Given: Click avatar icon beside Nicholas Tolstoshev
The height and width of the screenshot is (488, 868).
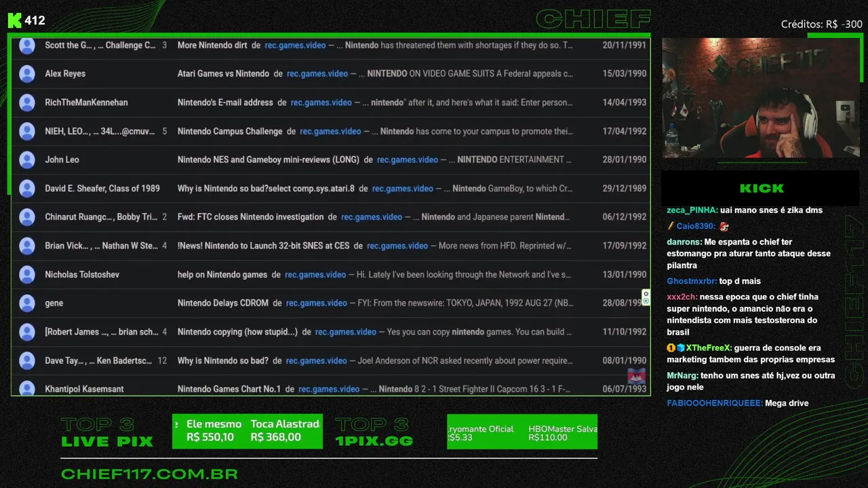Looking at the screenshot, I should tap(27, 274).
